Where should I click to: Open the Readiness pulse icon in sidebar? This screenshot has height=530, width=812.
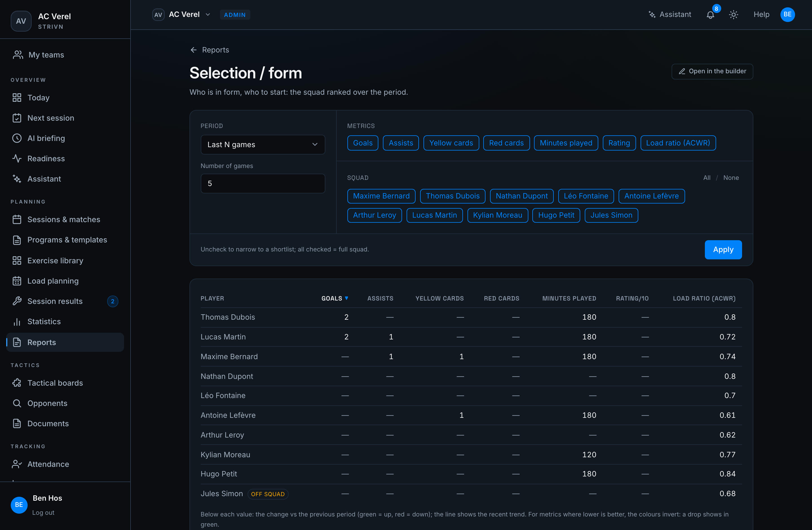click(17, 159)
